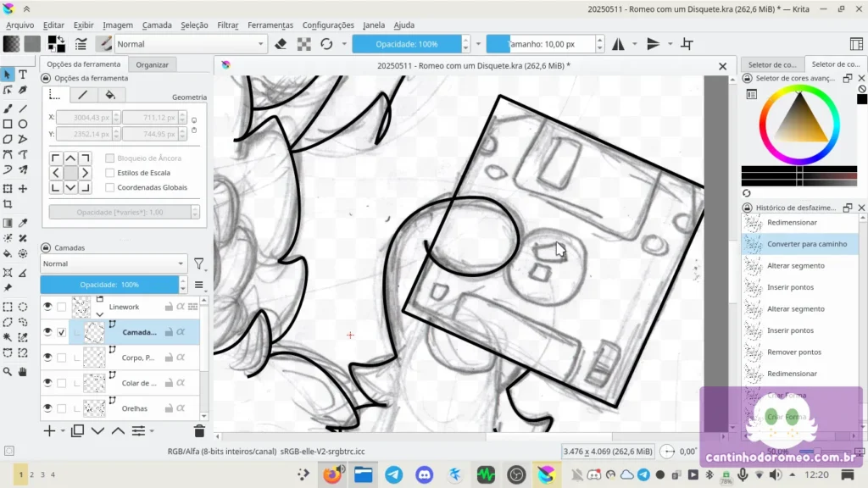Open the brush preset chooser icon
This screenshot has height=488, width=868.
click(103, 44)
